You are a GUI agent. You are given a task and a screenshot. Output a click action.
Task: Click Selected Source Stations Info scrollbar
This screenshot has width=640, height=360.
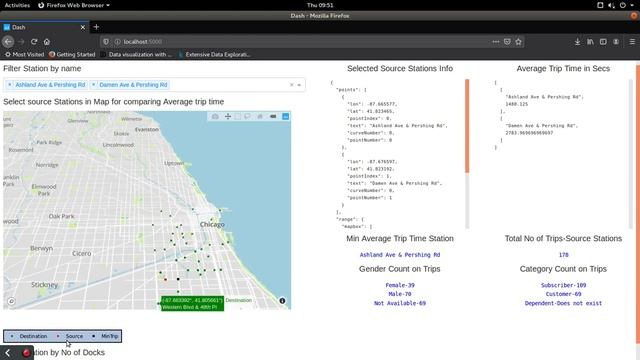pos(467,126)
